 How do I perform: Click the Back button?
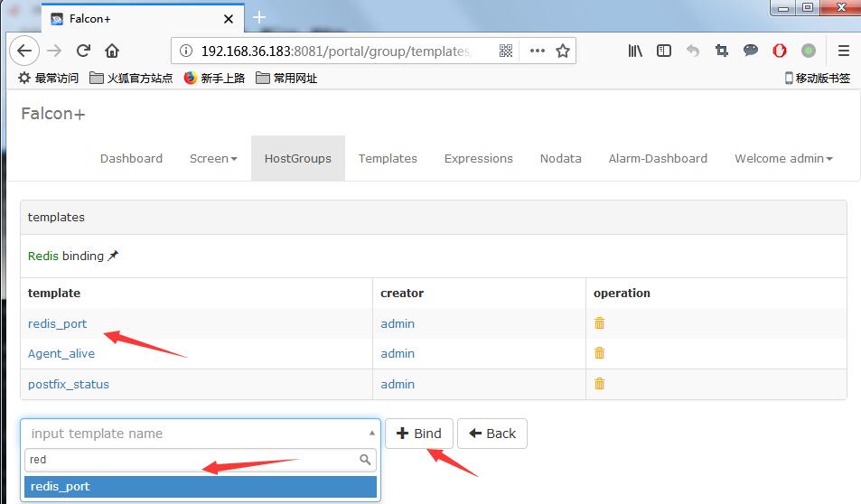click(491, 434)
